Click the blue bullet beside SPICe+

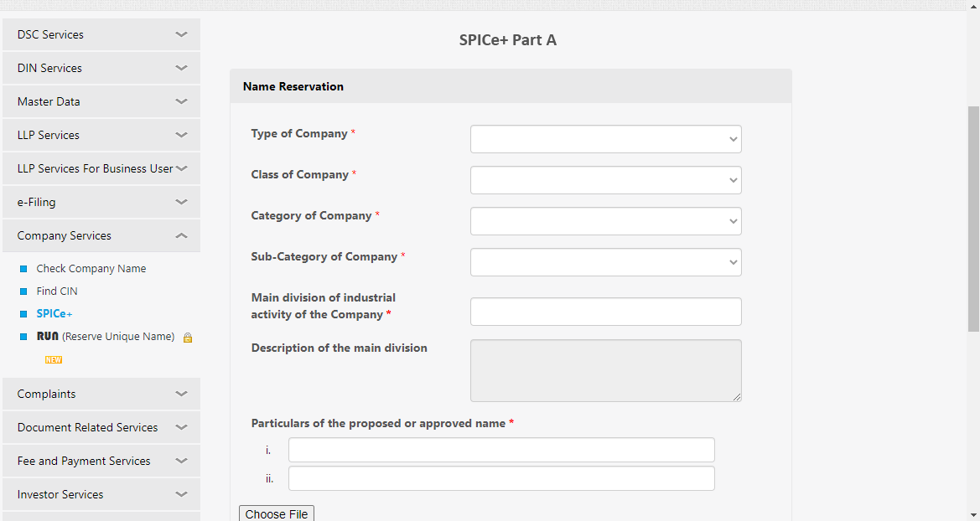(x=23, y=313)
